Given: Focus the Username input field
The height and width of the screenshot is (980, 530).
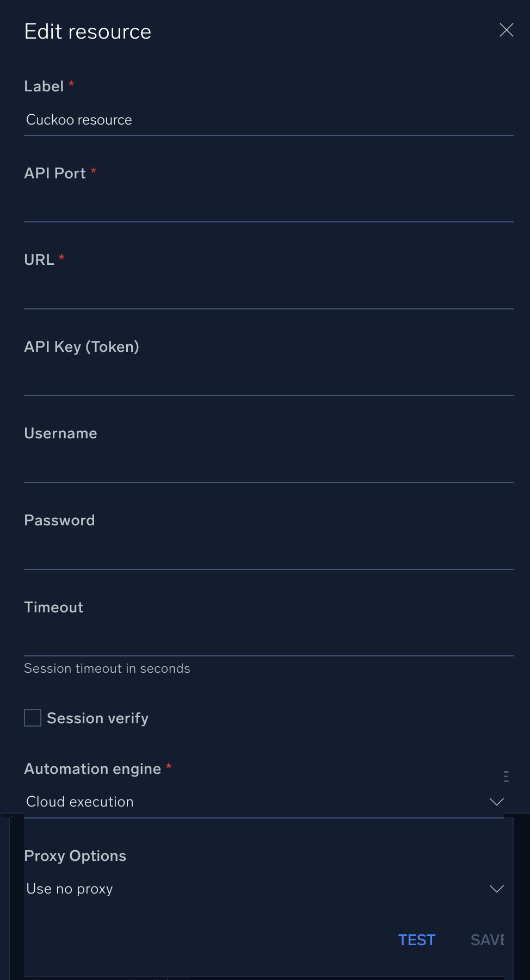Looking at the screenshot, I should tap(269, 467).
